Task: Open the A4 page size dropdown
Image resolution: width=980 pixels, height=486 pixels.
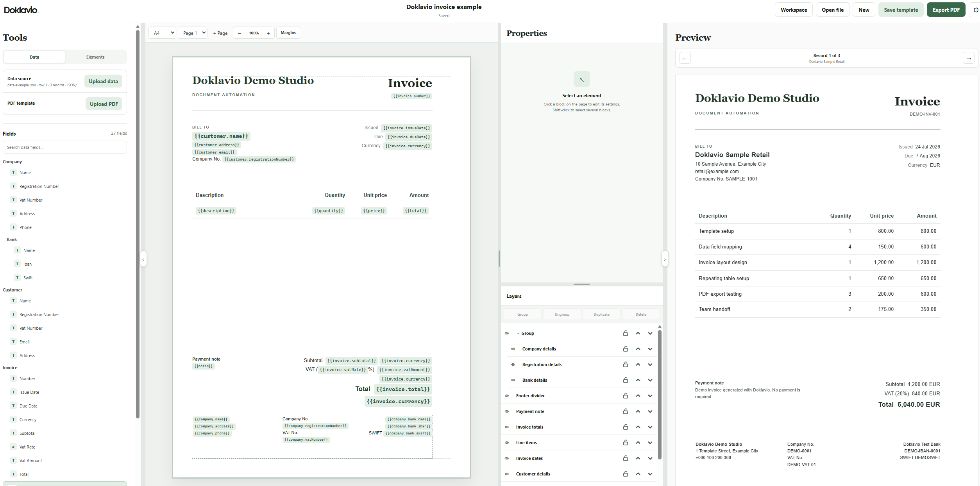Action: [163, 33]
